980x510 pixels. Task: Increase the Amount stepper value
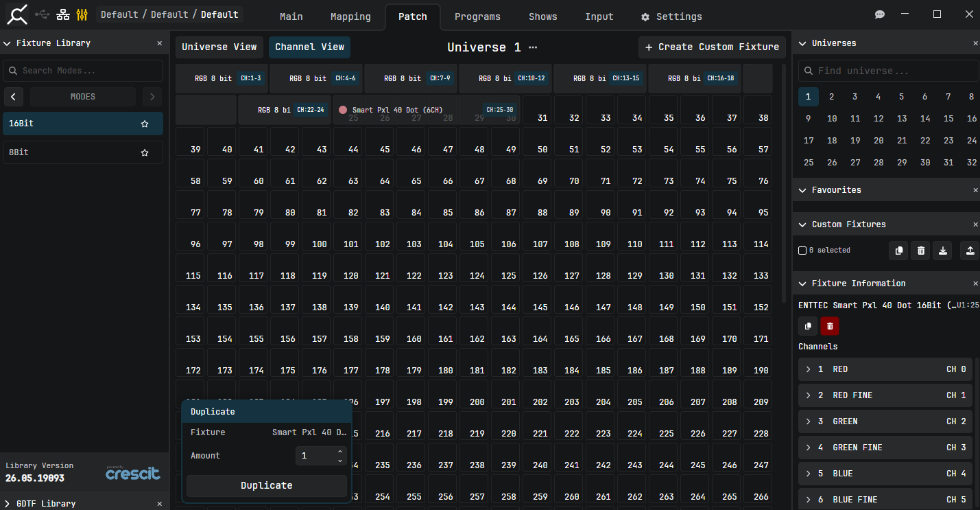[340, 452]
